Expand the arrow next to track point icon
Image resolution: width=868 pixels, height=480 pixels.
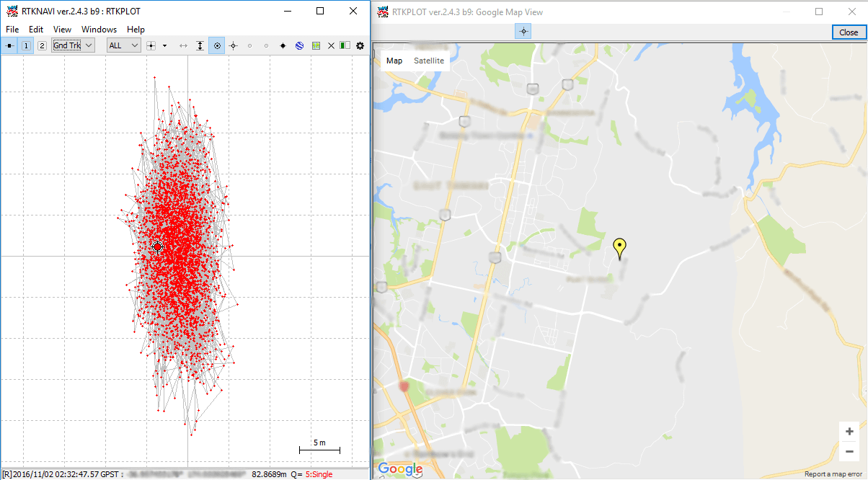pyautogui.click(x=164, y=45)
